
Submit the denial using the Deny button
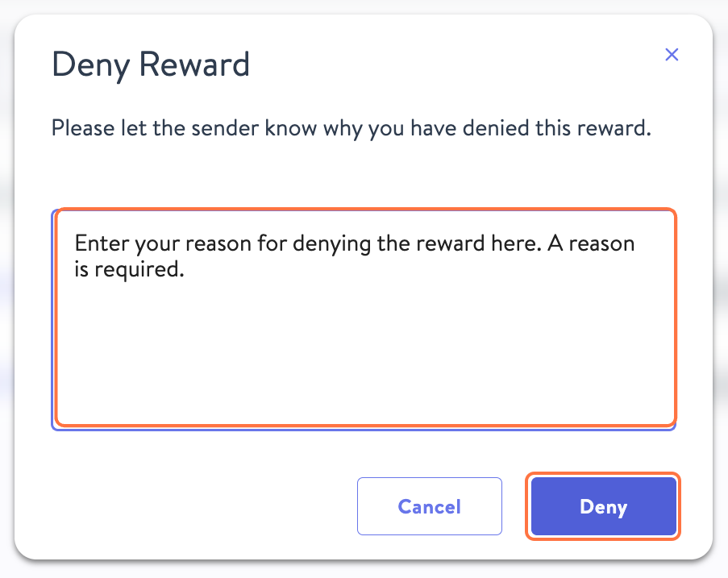click(602, 506)
